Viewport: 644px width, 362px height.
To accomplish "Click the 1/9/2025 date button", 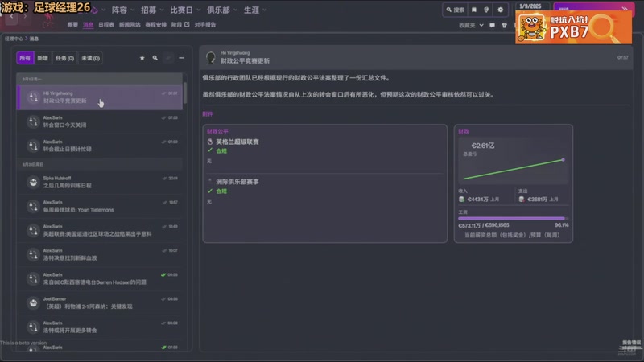I will click(530, 6).
